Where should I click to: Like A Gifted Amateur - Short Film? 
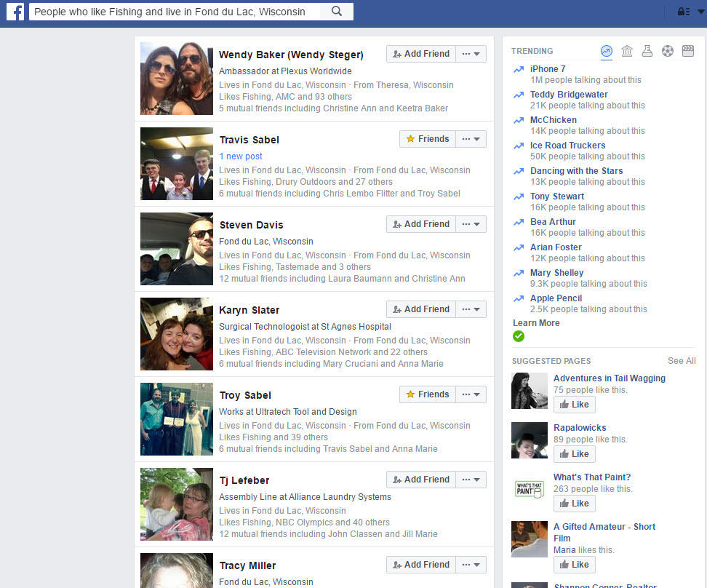(574, 565)
